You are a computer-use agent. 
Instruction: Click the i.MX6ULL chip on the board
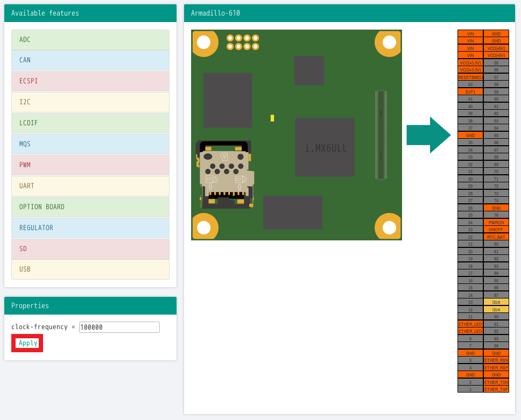click(x=325, y=147)
